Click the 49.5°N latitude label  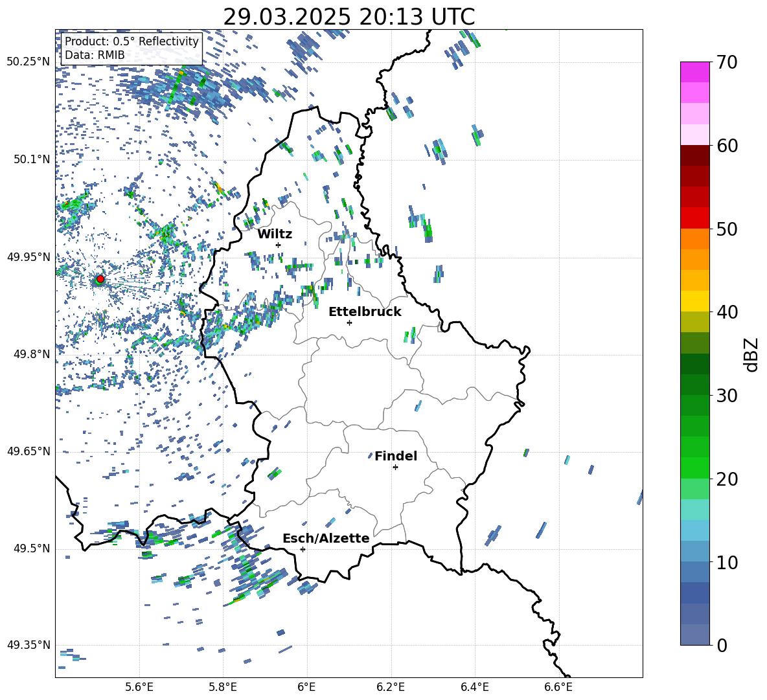32,548
